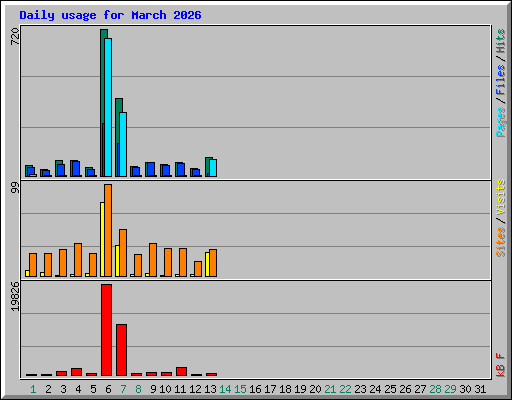
Task: Click day 15 on the x-axis
Action: [x=240, y=389]
